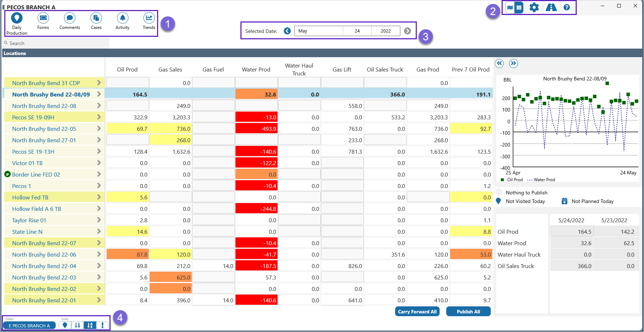Viewport: 644px width, 332px height.
Task: Expand Victor 01 TB row chevron
Action: (x=99, y=163)
